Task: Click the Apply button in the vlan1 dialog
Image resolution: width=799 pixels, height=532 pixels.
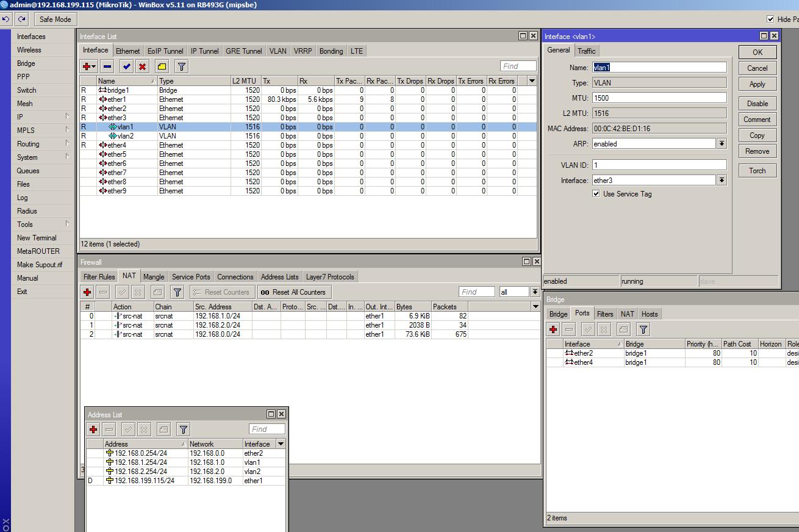Action: 757,84
